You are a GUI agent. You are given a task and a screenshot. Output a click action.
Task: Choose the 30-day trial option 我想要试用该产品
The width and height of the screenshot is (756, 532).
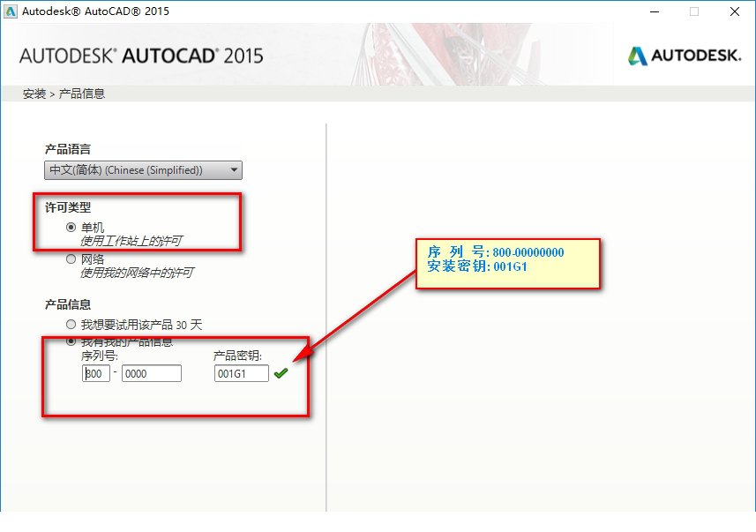click(71, 325)
